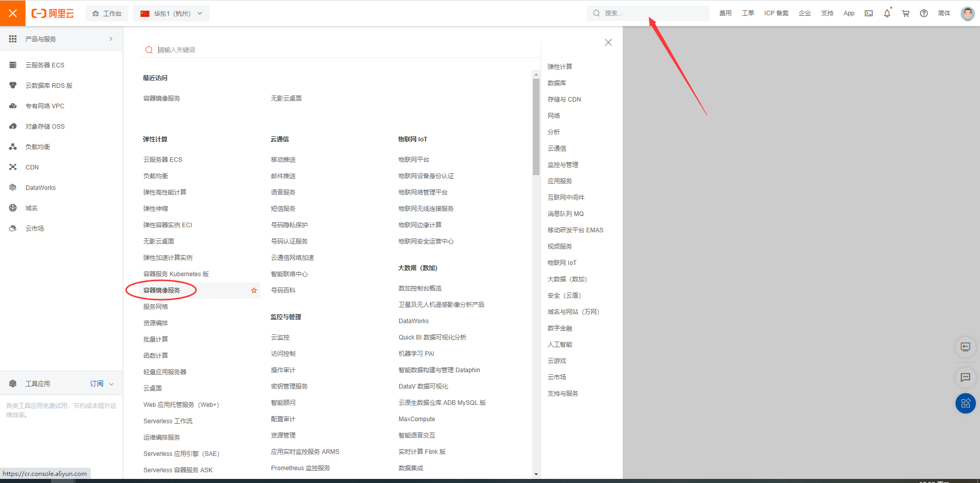Switch language via 简体

pos(944,13)
